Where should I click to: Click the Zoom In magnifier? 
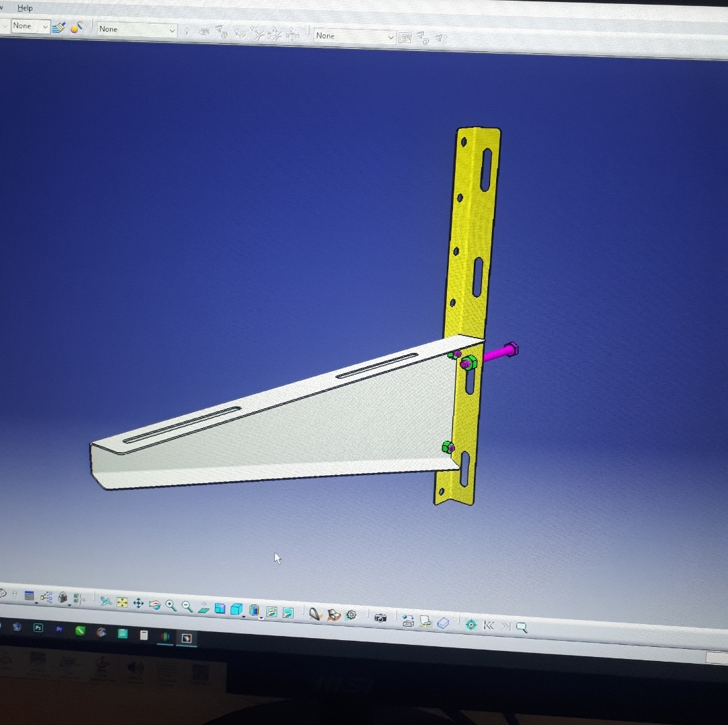(171, 606)
